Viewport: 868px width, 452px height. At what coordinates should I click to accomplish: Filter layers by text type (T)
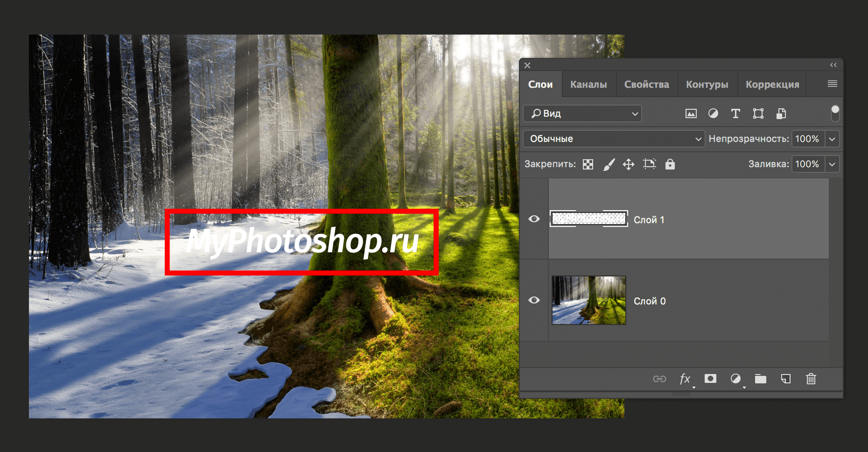tap(735, 113)
